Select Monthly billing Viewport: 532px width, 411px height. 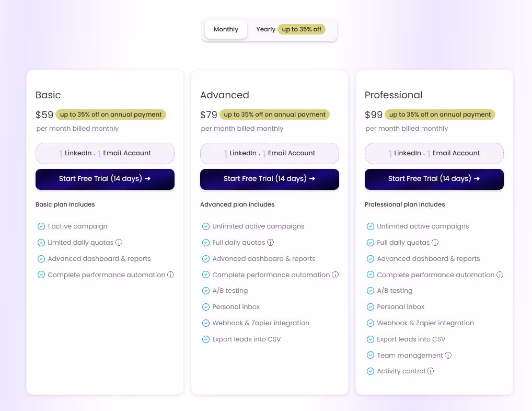[x=226, y=29]
